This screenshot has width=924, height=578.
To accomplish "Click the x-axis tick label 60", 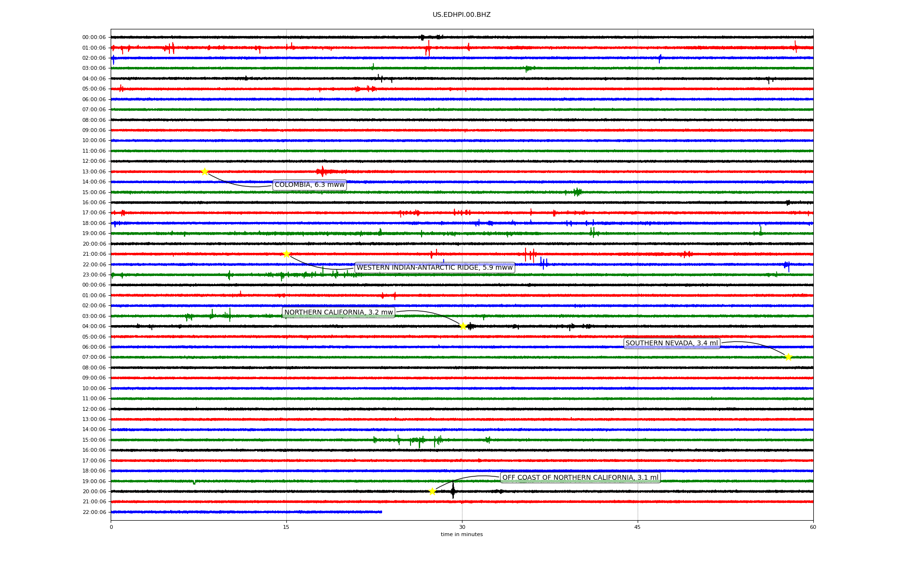I will pyautogui.click(x=813, y=527).
